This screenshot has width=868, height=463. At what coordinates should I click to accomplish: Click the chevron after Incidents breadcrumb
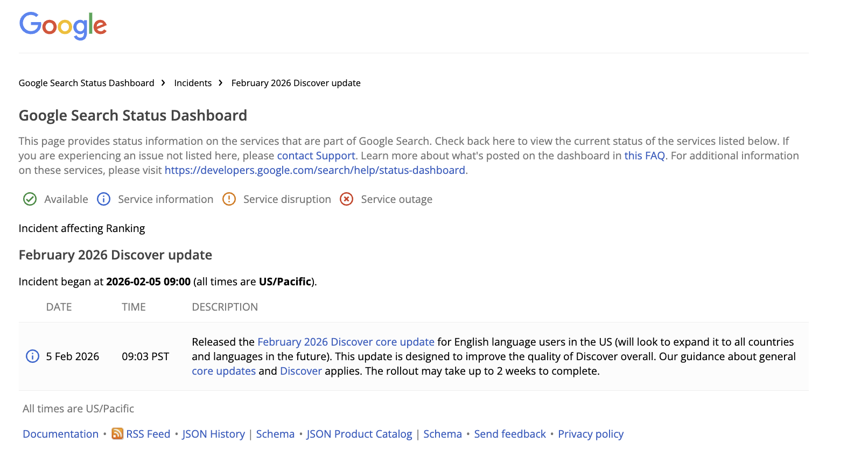click(221, 83)
